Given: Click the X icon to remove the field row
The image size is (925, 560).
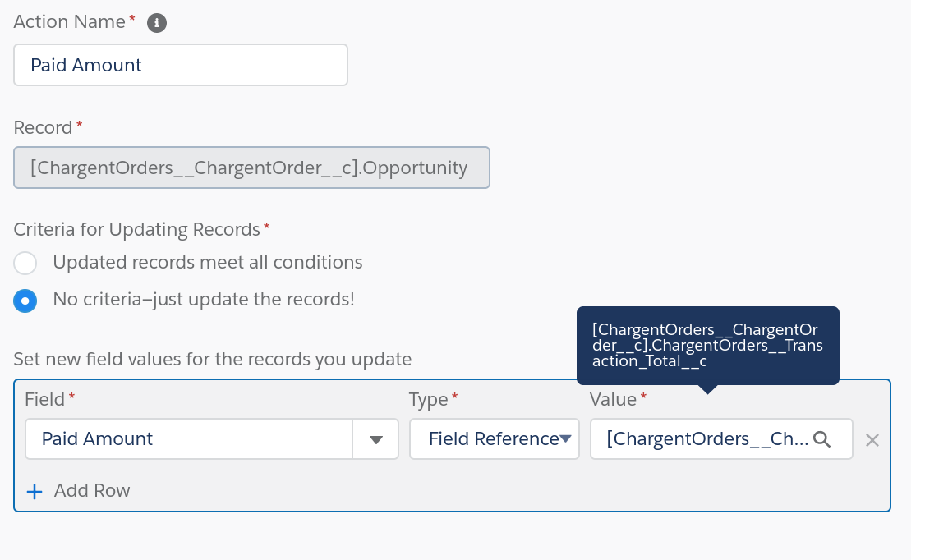Looking at the screenshot, I should 872,439.
